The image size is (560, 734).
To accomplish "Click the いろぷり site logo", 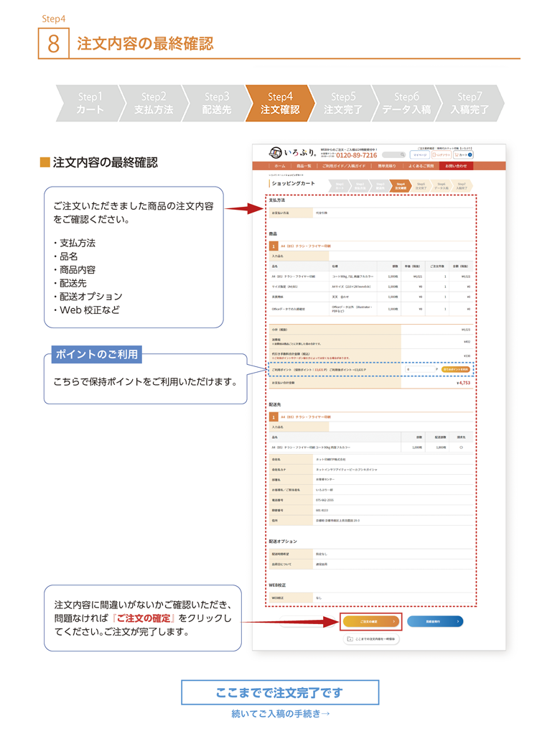I will [x=292, y=152].
